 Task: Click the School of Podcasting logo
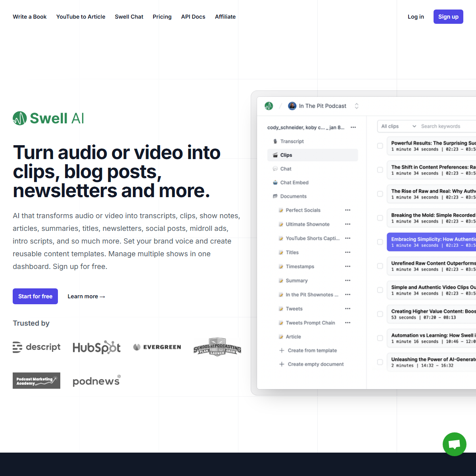[217, 347]
